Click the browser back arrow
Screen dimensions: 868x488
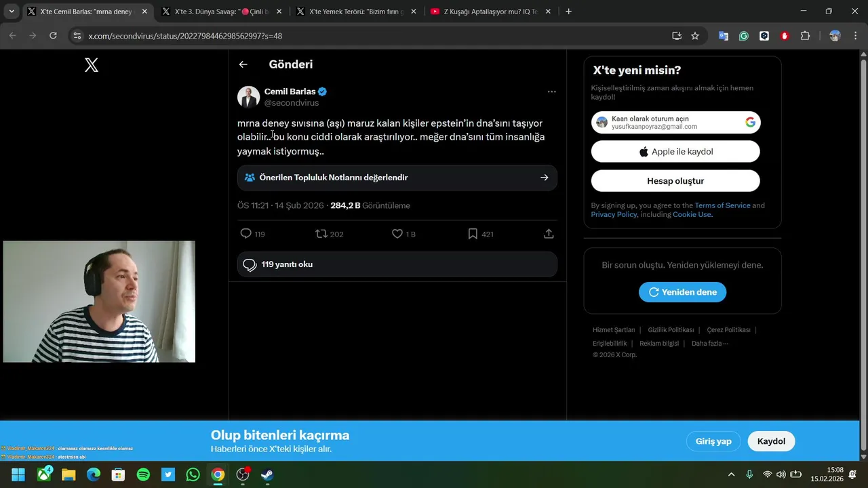[12, 36]
